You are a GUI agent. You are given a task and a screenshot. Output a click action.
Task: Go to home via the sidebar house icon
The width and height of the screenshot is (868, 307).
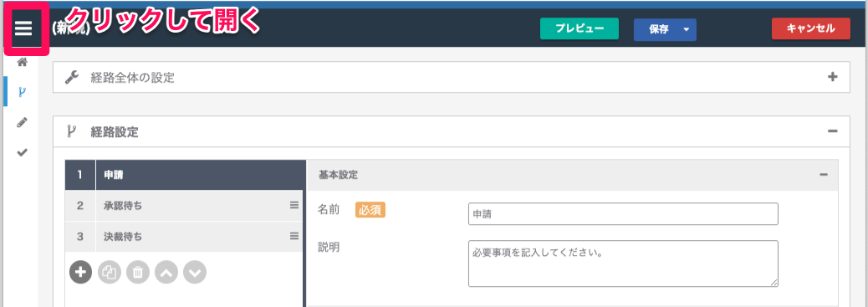pyautogui.click(x=22, y=62)
